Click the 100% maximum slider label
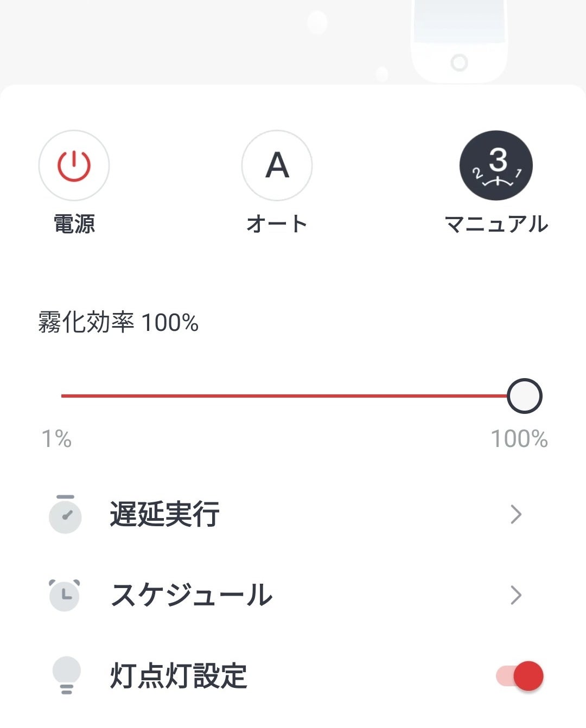Image resolution: width=586 pixels, height=728 pixels. point(519,438)
